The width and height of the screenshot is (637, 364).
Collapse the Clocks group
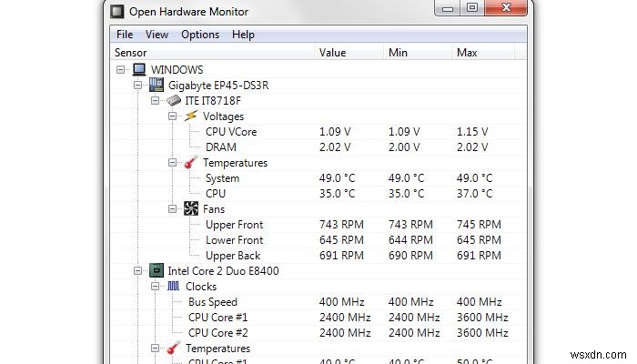pos(156,287)
